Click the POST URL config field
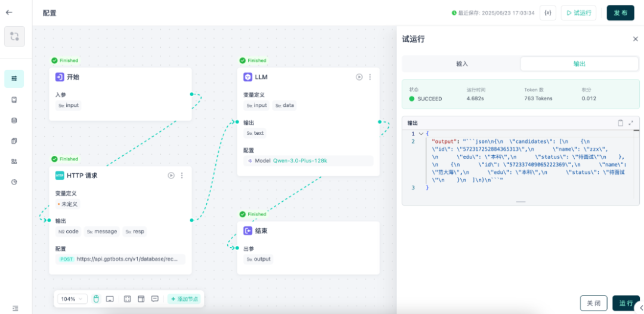This screenshot has width=644, height=314. tap(120, 259)
